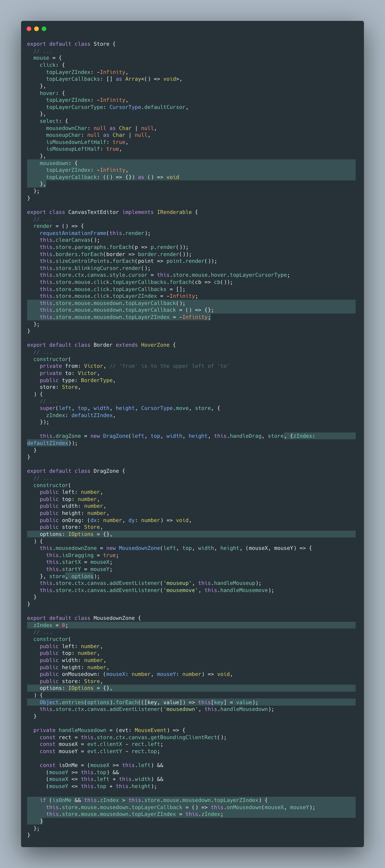Viewport: 385px width, 868px height.
Task: Click the red close dot
Action: click(29, 29)
